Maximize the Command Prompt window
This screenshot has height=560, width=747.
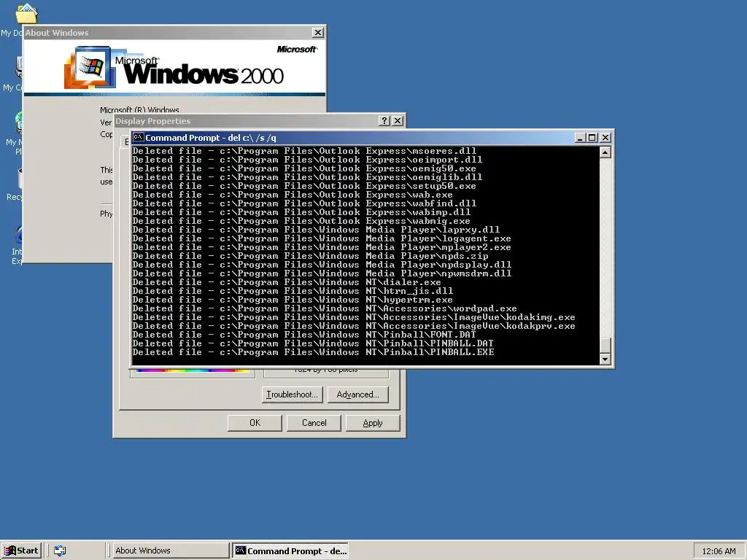click(592, 138)
